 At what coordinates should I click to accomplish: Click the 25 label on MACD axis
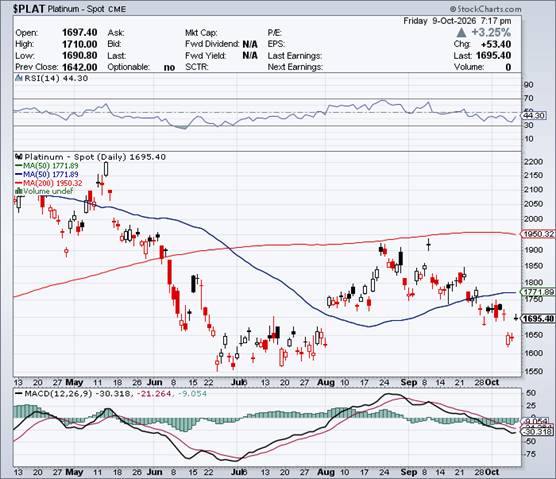pyautogui.click(x=531, y=405)
